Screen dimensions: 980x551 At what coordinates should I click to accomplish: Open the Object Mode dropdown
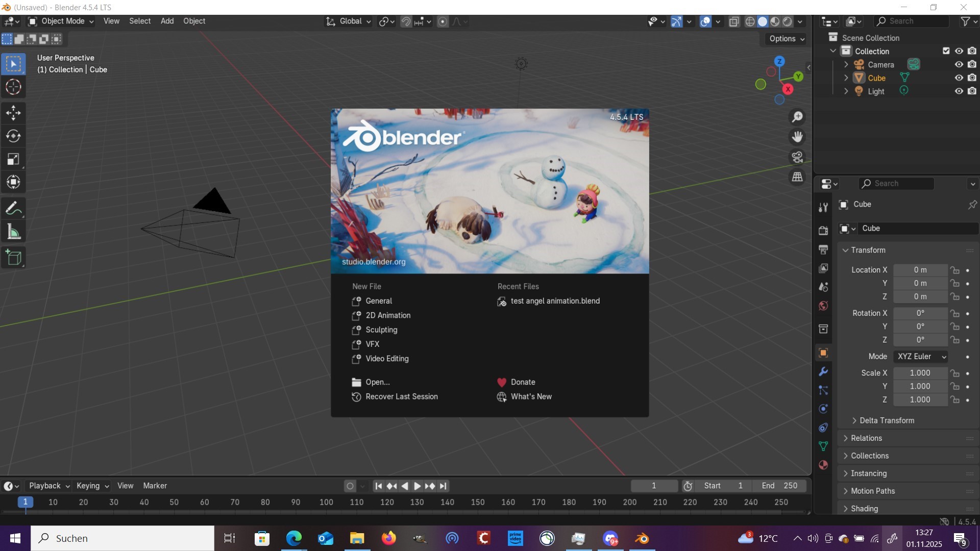coord(61,21)
